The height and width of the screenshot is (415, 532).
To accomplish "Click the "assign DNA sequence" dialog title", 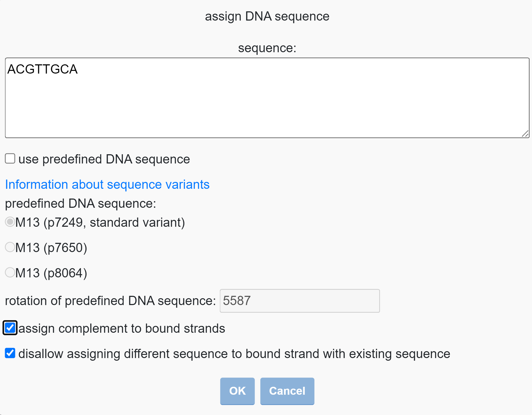I will tap(267, 16).
